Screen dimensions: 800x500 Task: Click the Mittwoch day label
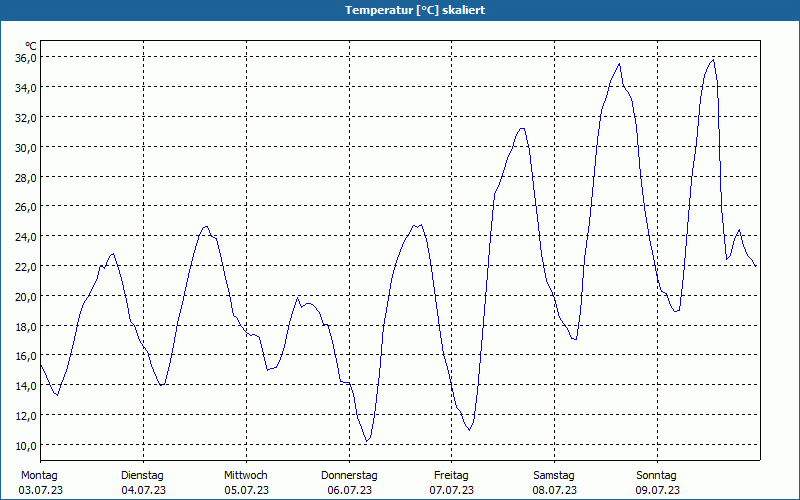(245, 475)
